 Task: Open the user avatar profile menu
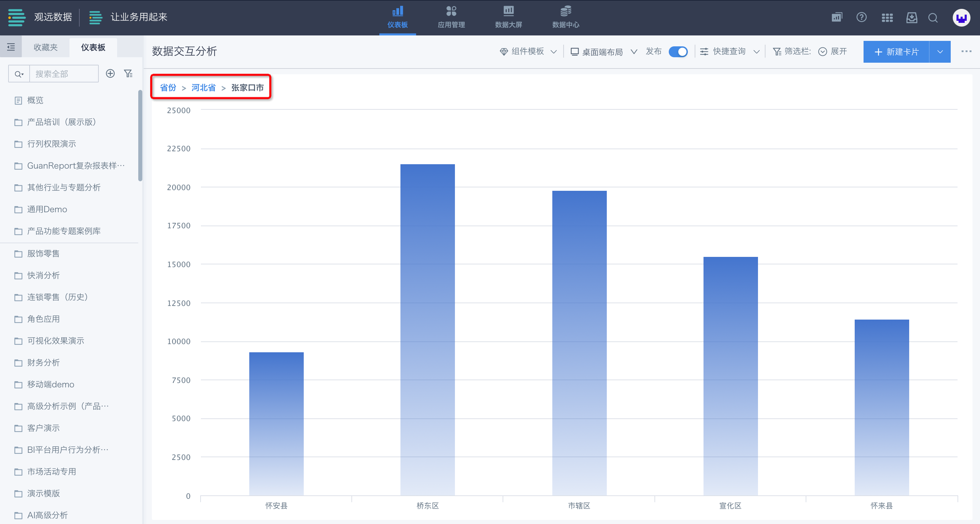[961, 17]
